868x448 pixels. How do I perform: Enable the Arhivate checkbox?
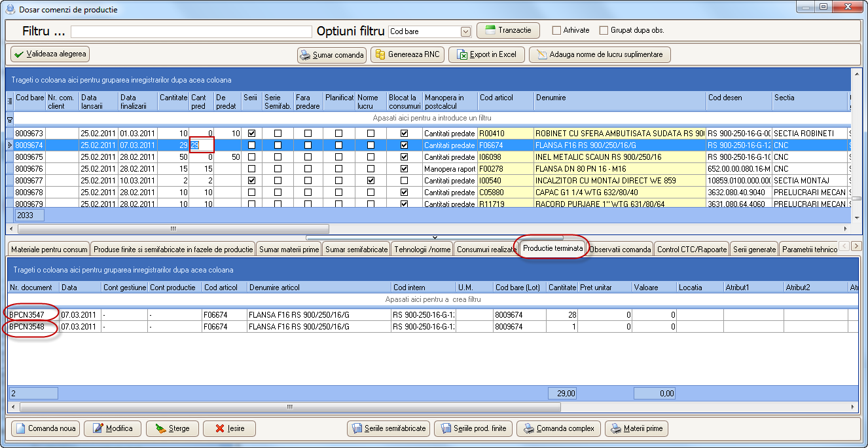556,30
